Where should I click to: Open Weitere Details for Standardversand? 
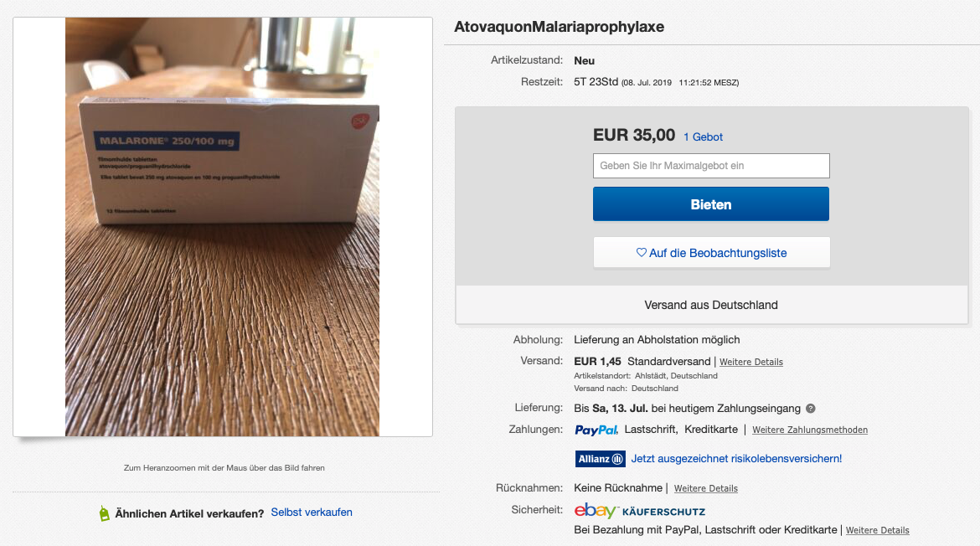click(x=750, y=362)
